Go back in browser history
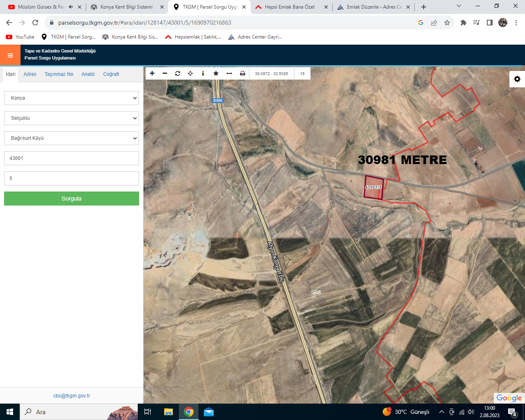Screen dimensions: 525x420 9,23
